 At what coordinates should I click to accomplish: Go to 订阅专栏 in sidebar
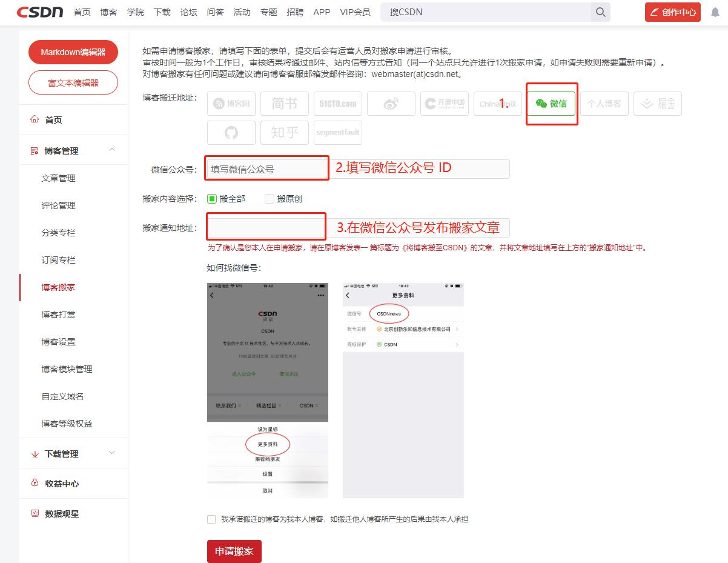(x=59, y=260)
